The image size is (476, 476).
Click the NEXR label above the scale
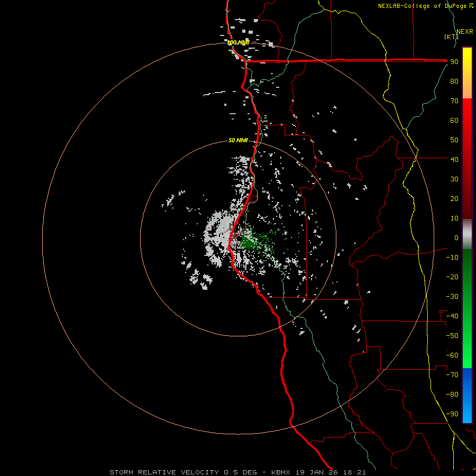[464, 32]
